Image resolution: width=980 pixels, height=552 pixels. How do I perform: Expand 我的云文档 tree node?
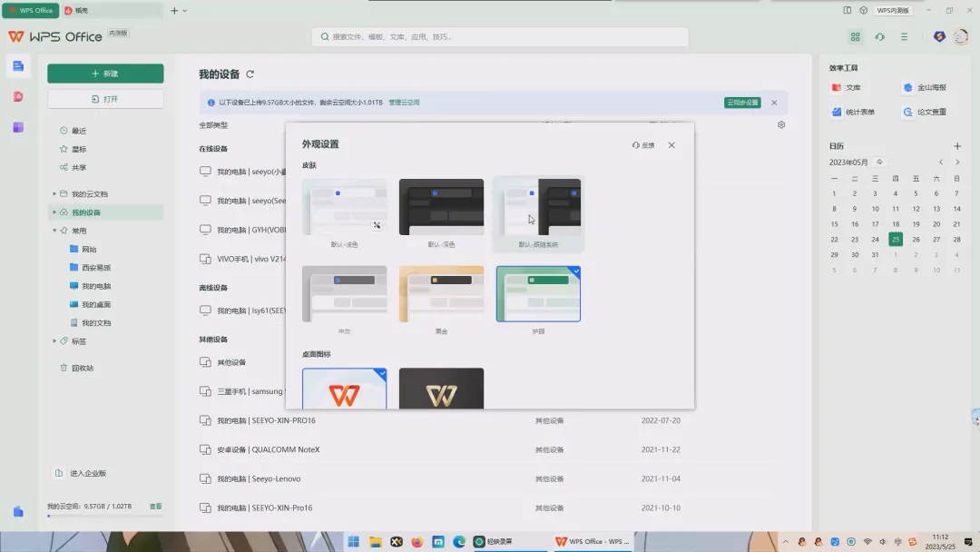pyautogui.click(x=54, y=193)
